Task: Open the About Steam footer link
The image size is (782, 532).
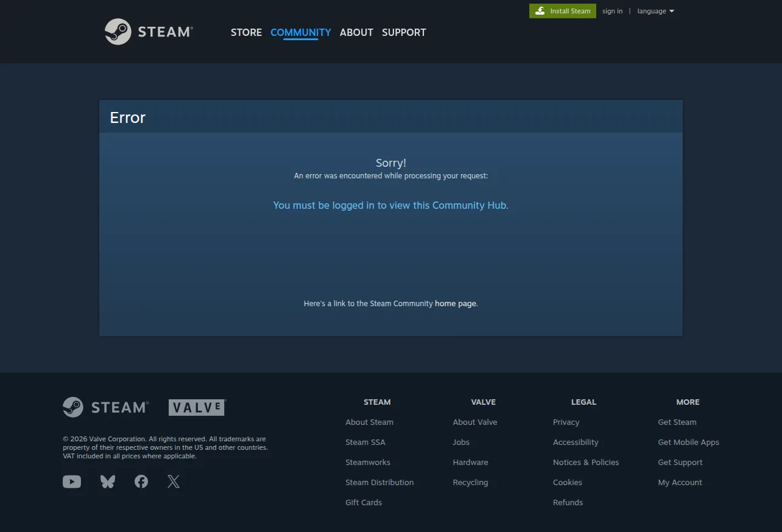Action: tap(369, 422)
